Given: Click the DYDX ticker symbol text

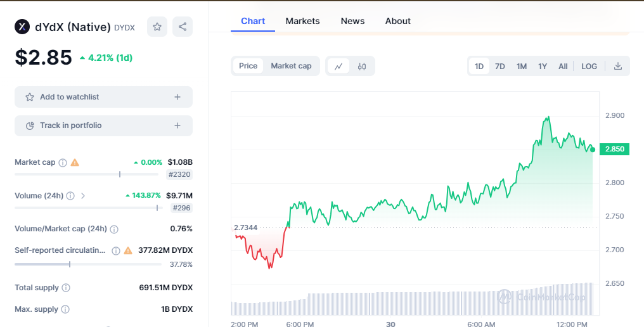Looking at the screenshot, I should pyautogui.click(x=124, y=27).
